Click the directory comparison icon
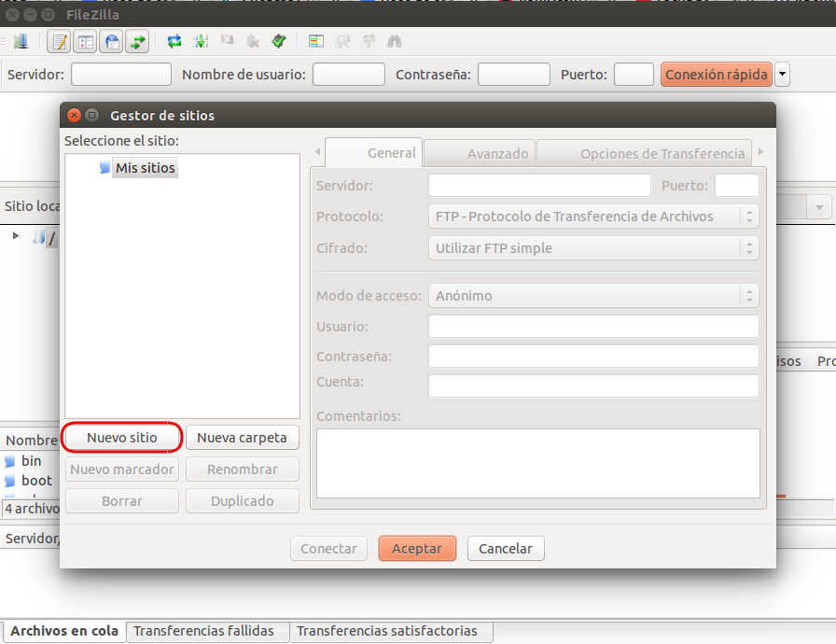 [x=342, y=41]
